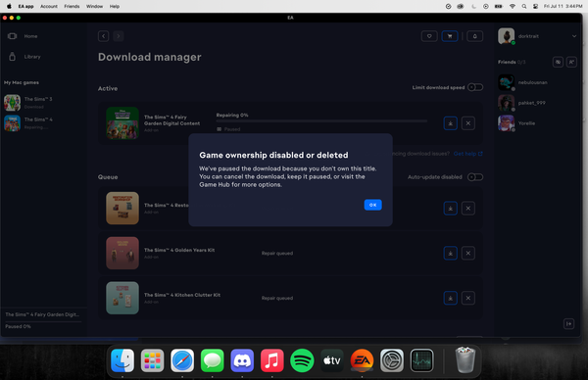Click the Repairing 0% progress bar
Image resolution: width=588 pixels, height=380 pixels.
[x=321, y=121]
